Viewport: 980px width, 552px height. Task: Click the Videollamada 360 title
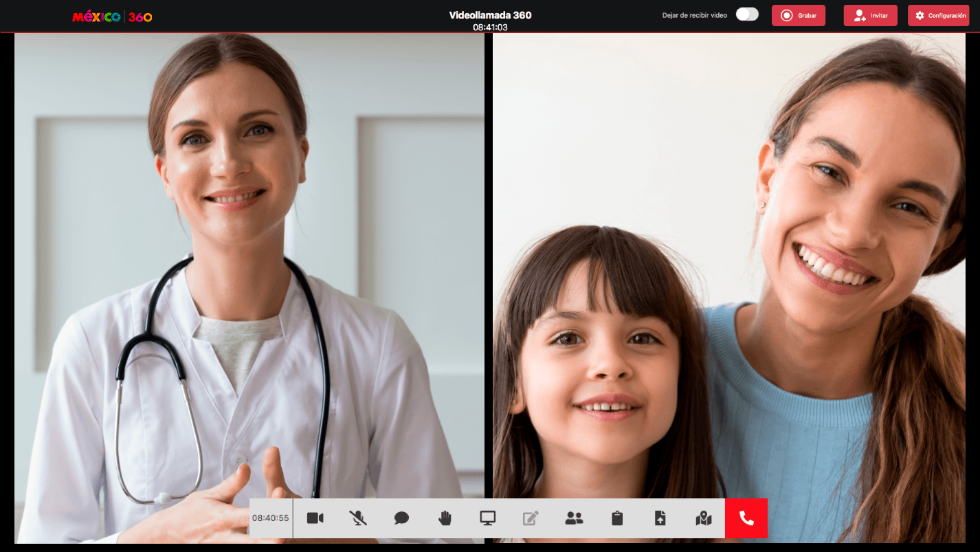coord(490,15)
